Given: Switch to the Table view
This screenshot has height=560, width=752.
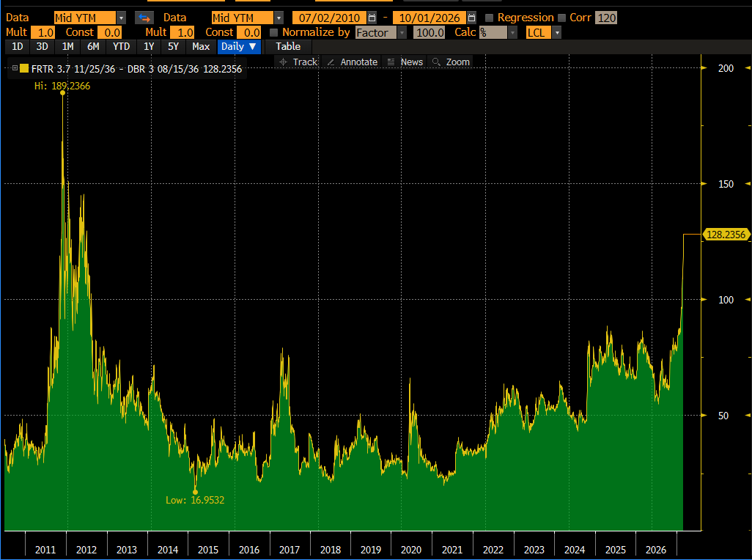Looking at the screenshot, I should tap(288, 46).
